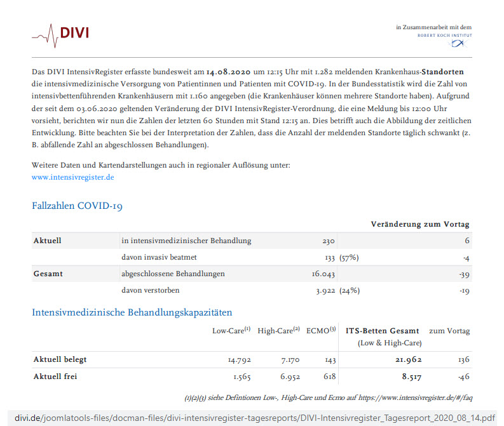
Task: Select the 'Intensivmedizinische Behandlungskapazitäten' heading
Action: (132, 312)
